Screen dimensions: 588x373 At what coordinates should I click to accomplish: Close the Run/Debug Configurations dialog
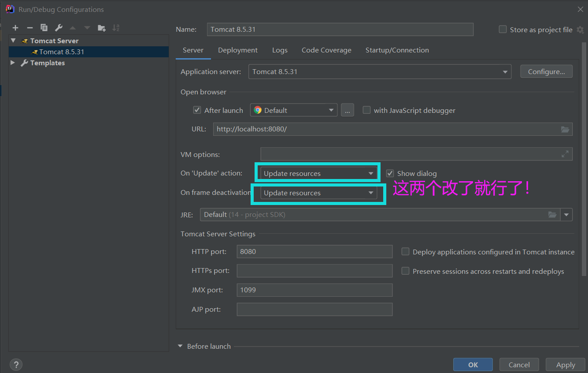tap(580, 9)
